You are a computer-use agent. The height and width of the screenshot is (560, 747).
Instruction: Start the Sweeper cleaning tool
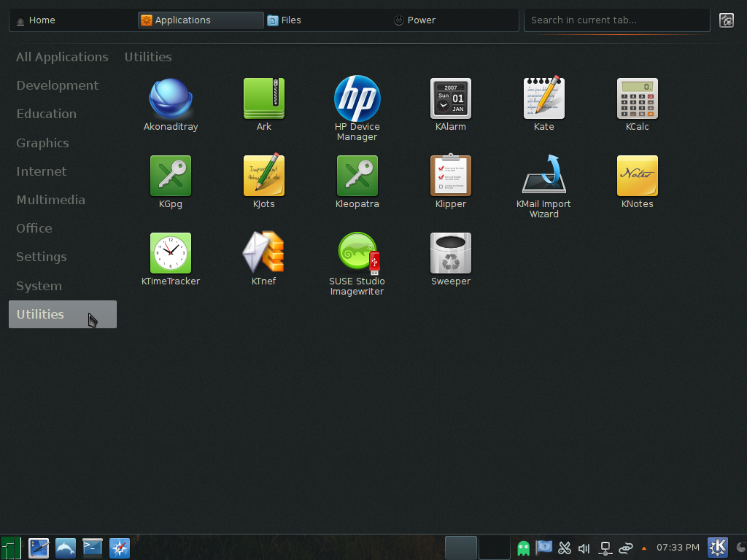pos(450,253)
